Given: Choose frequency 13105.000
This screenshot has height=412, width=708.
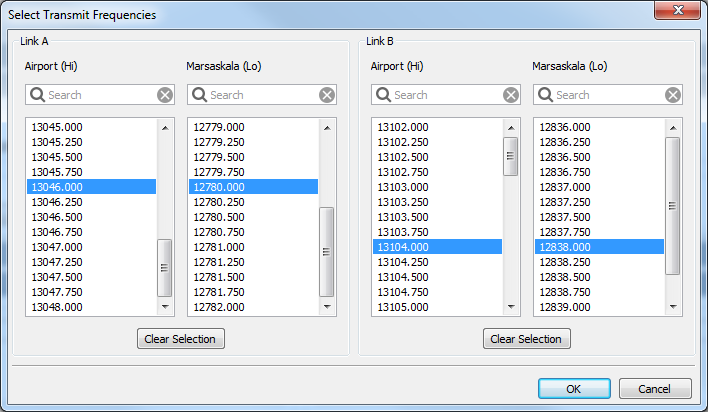Looking at the screenshot, I should pos(438,307).
